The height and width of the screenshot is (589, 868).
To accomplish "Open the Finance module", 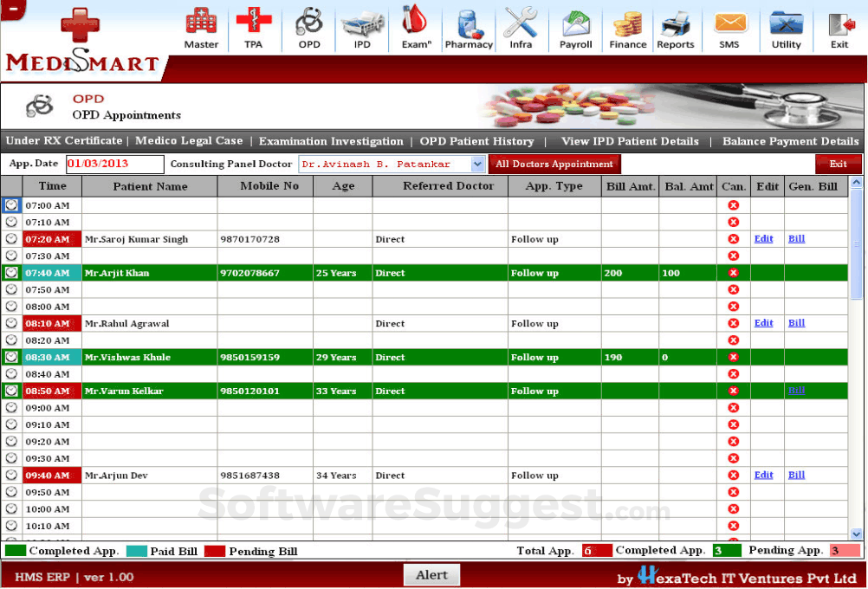I will pyautogui.click(x=627, y=28).
